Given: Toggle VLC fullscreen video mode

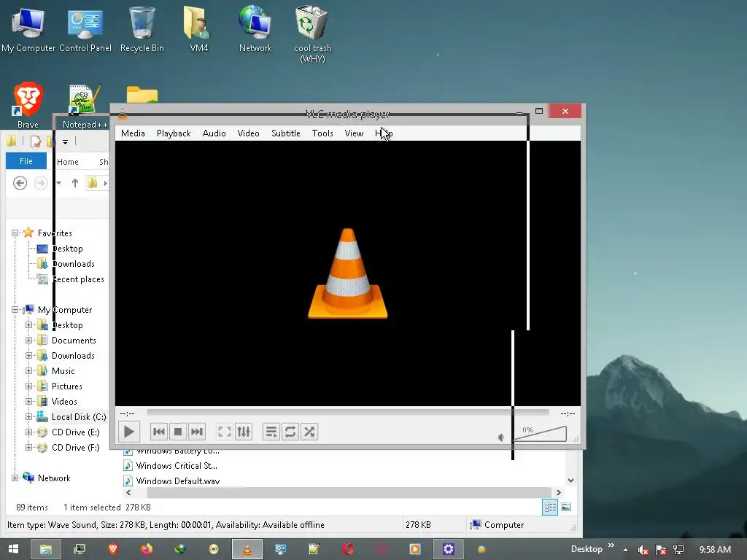Looking at the screenshot, I should pyautogui.click(x=225, y=432).
